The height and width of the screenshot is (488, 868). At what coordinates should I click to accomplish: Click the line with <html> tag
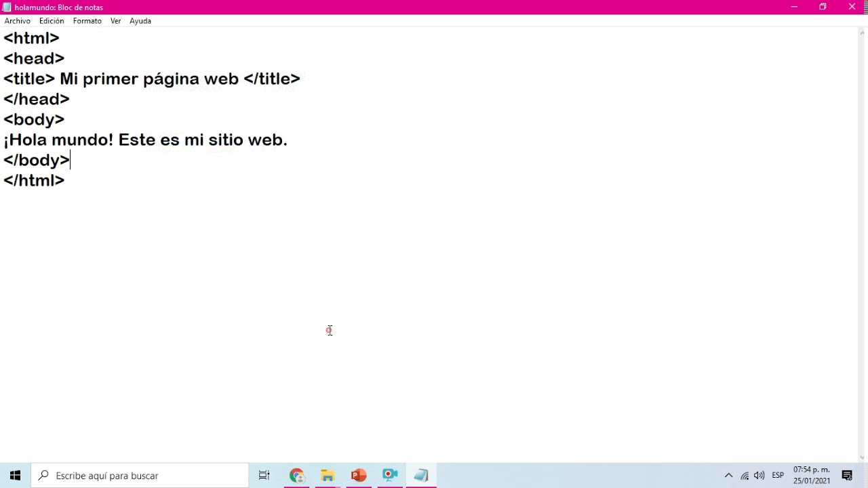[x=31, y=38]
